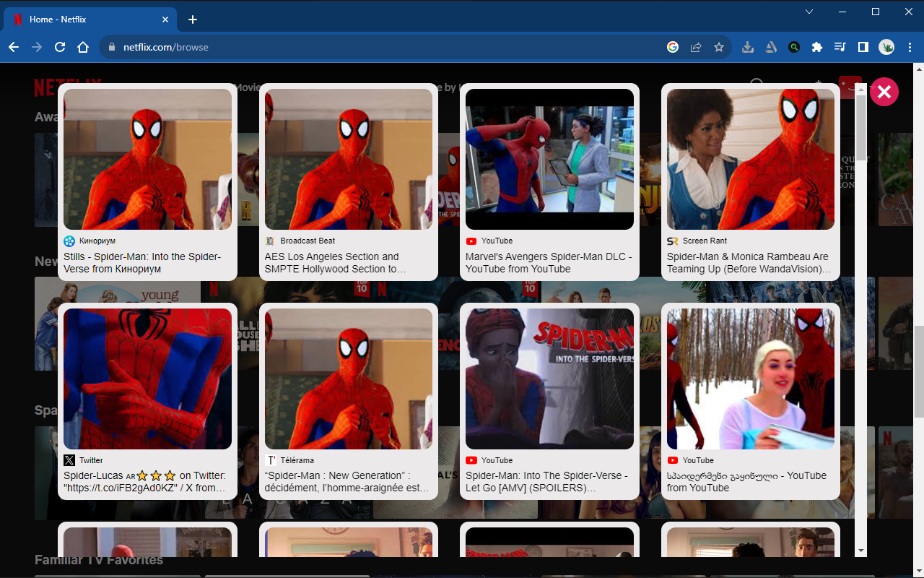Click 'Spider-Man : New Generation' Télérama caption
924x578 pixels.
347,482
